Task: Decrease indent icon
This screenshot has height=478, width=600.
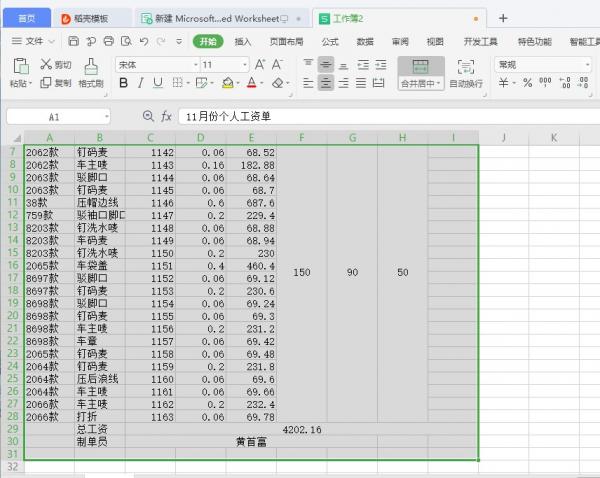Action: pyautogui.click(x=363, y=65)
